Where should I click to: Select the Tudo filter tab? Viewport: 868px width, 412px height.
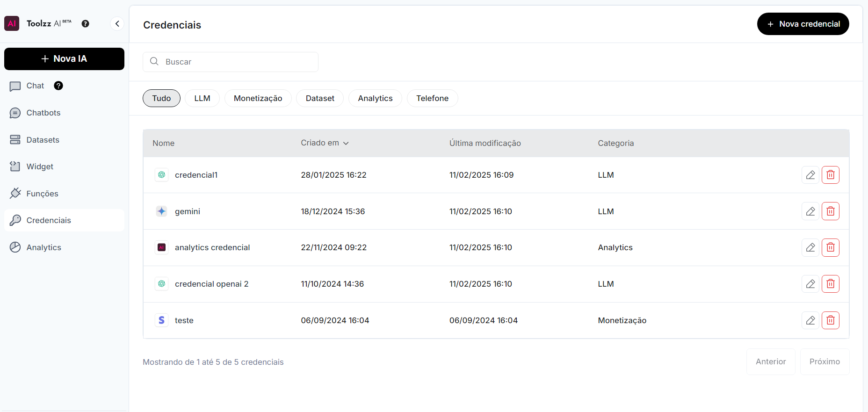coord(161,98)
